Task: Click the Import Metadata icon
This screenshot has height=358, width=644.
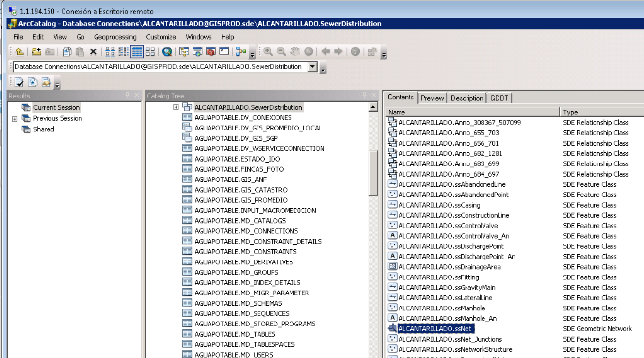Action: click(x=46, y=82)
